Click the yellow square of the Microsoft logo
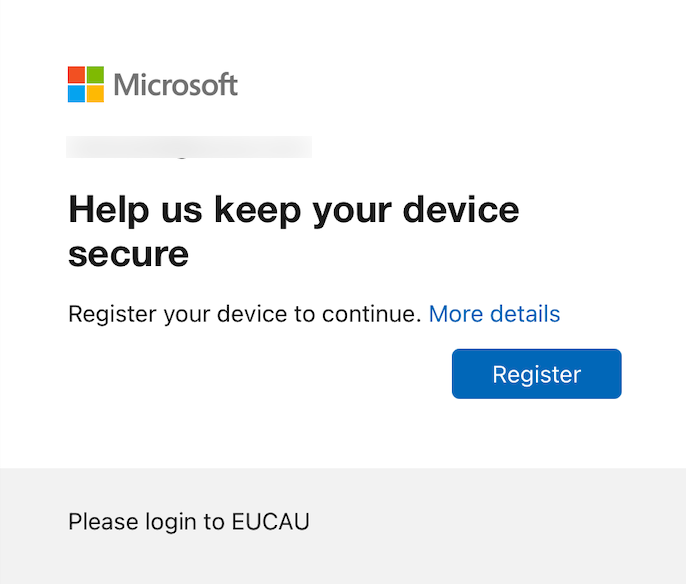Viewport: 686px width, 584px height. (95, 93)
